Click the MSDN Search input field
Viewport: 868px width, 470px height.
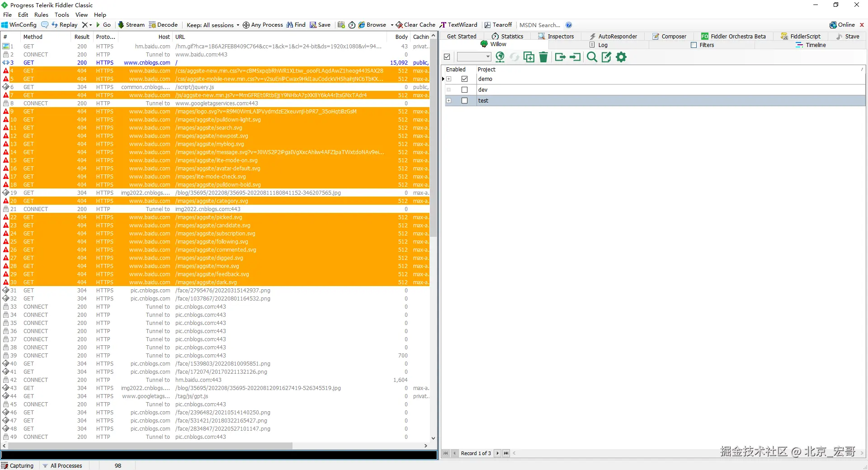[x=540, y=25]
